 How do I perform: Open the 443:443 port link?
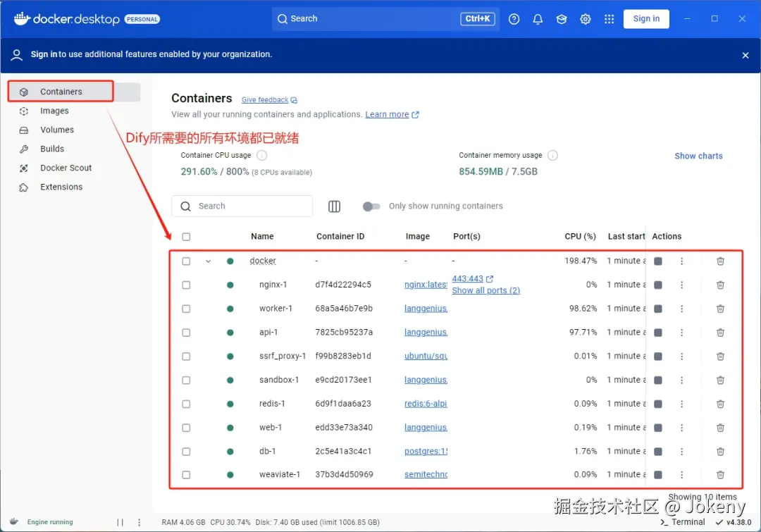(472, 278)
